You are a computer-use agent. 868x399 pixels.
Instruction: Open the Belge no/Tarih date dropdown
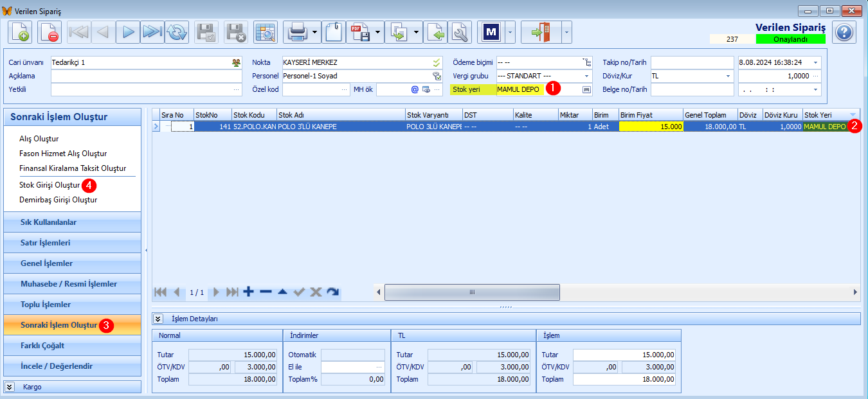pyautogui.click(x=816, y=89)
